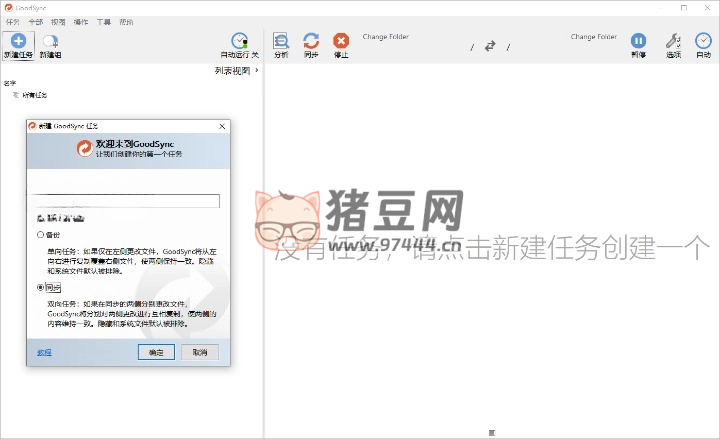
Task: Click the blue 暂停 (Pause) icon
Action: [x=638, y=41]
